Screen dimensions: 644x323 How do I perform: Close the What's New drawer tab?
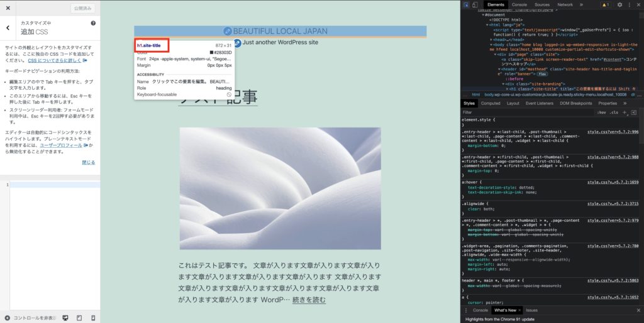(519, 310)
